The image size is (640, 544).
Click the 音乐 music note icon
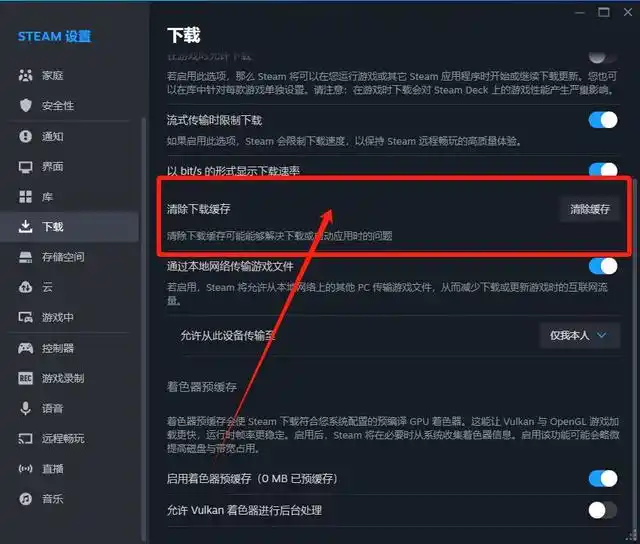pyautogui.click(x=25, y=499)
